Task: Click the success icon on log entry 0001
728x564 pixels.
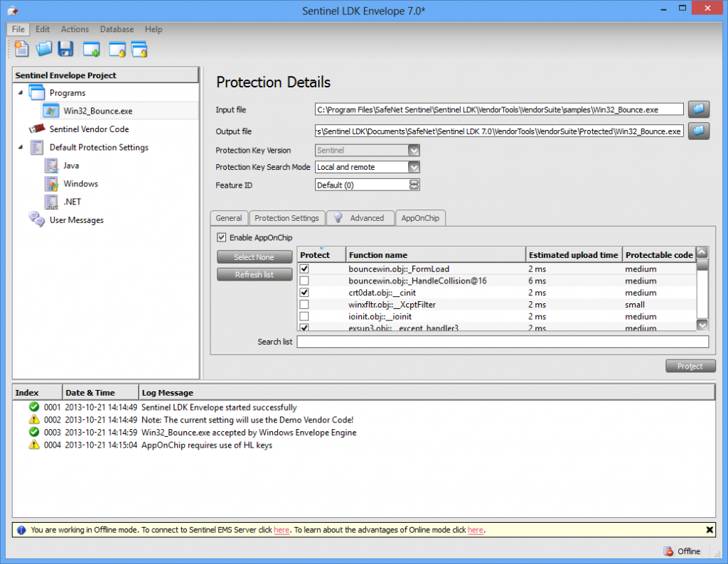Action: [34, 407]
